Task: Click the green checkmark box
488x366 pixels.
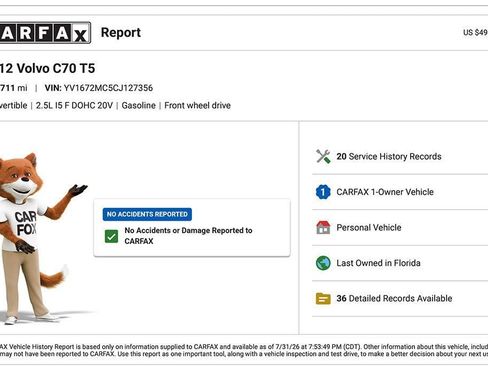Action: tap(111, 236)
